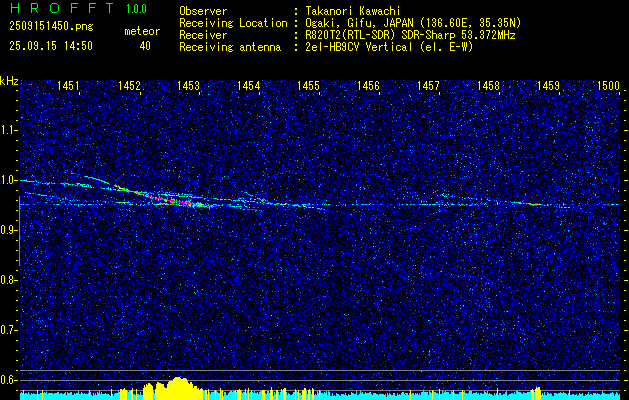Click time axis label 1457
629x400 pixels.
[428, 85]
